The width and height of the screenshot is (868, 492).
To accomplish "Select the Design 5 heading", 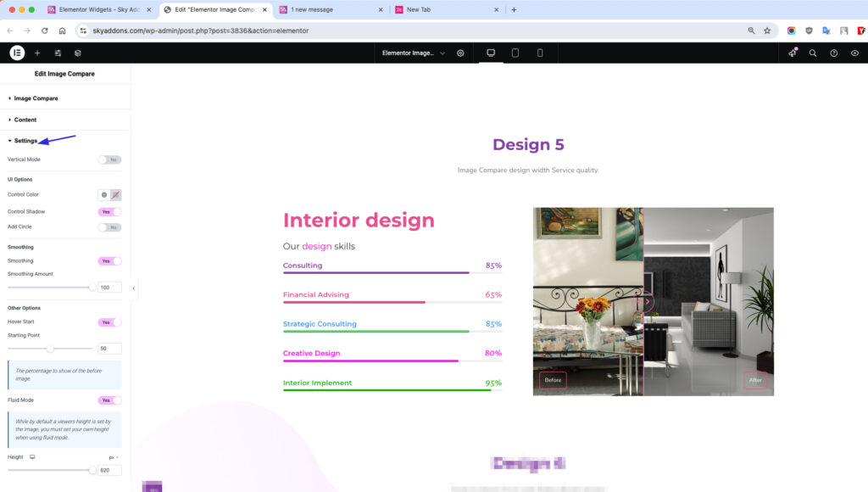I will pos(528,144).
